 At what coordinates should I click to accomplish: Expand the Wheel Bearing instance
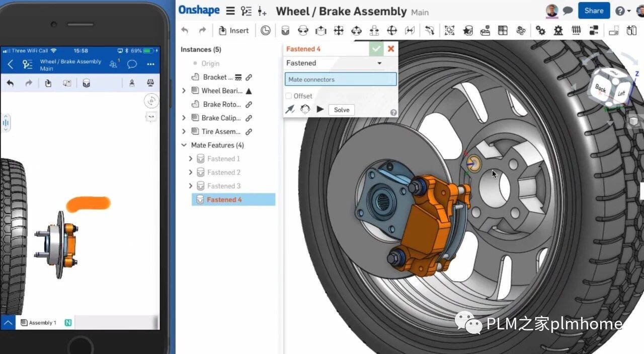184,91
